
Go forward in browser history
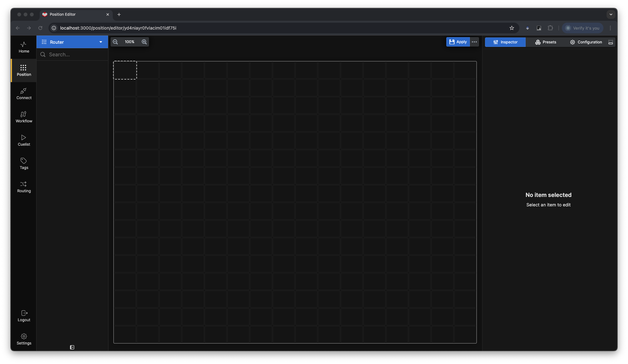pyautogui.click(x=29, y=28)
